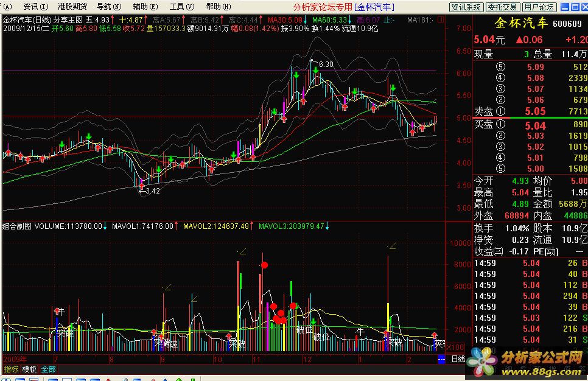
Task: Select sell level ③ price 5.07
Action: (536, 89)
